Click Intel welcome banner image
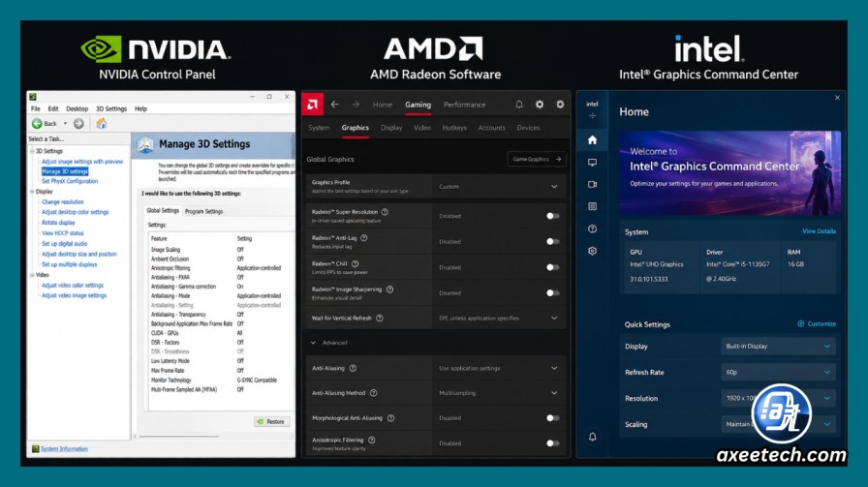The height and width of the screenshot is (487, 868). coord(729,172)
